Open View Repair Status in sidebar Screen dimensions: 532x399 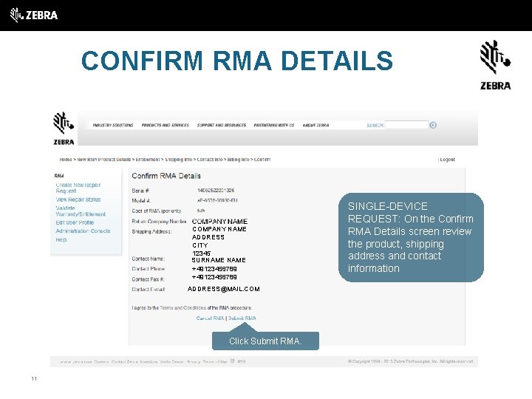click(x=78, y=199)
